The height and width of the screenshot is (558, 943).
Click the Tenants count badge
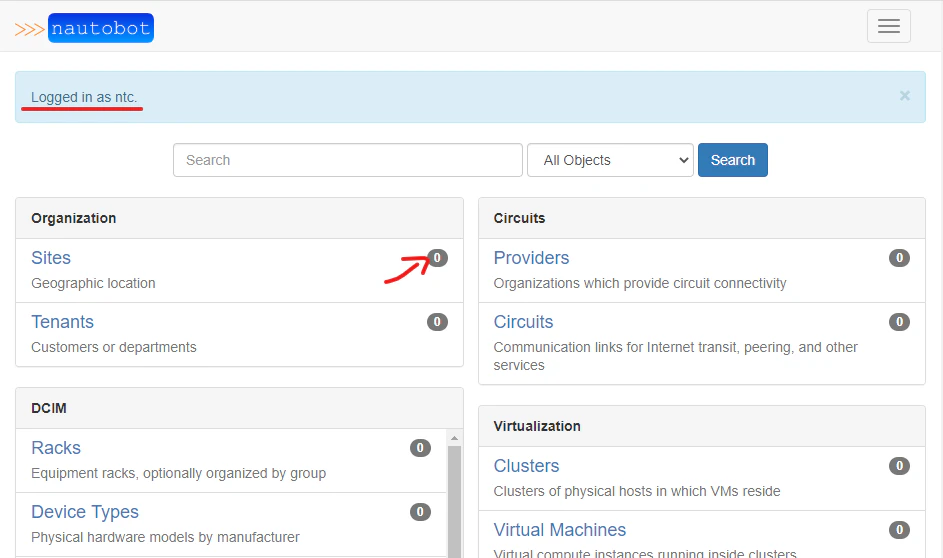point(437,322)
